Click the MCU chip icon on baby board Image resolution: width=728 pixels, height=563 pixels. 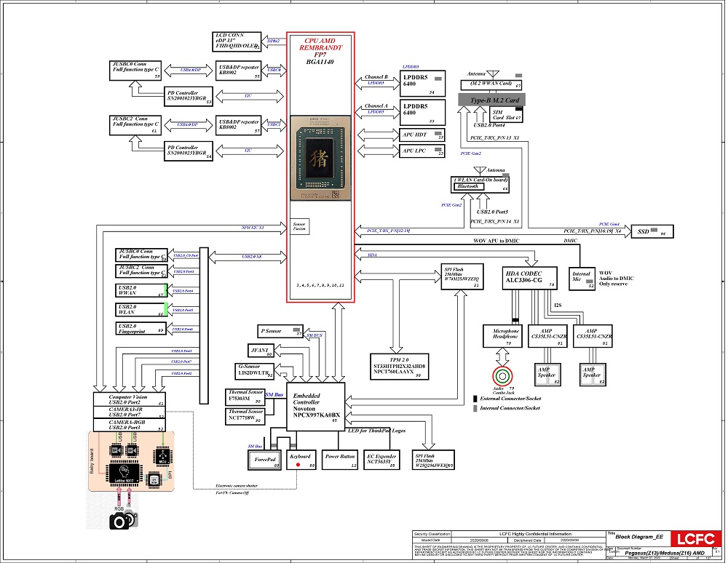(x=162, y=455)
